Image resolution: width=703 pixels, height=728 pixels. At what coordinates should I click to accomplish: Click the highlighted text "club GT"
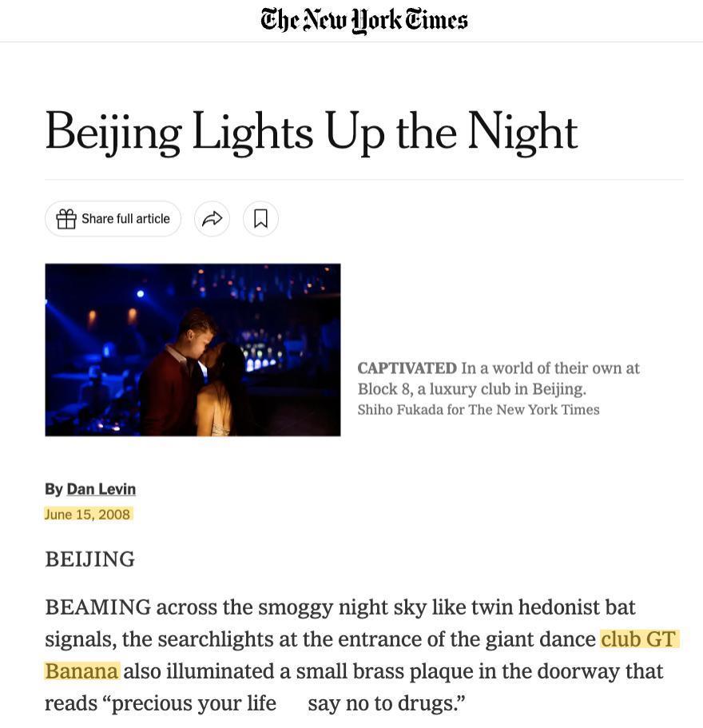pyautogui.click(x=638, y=639)
